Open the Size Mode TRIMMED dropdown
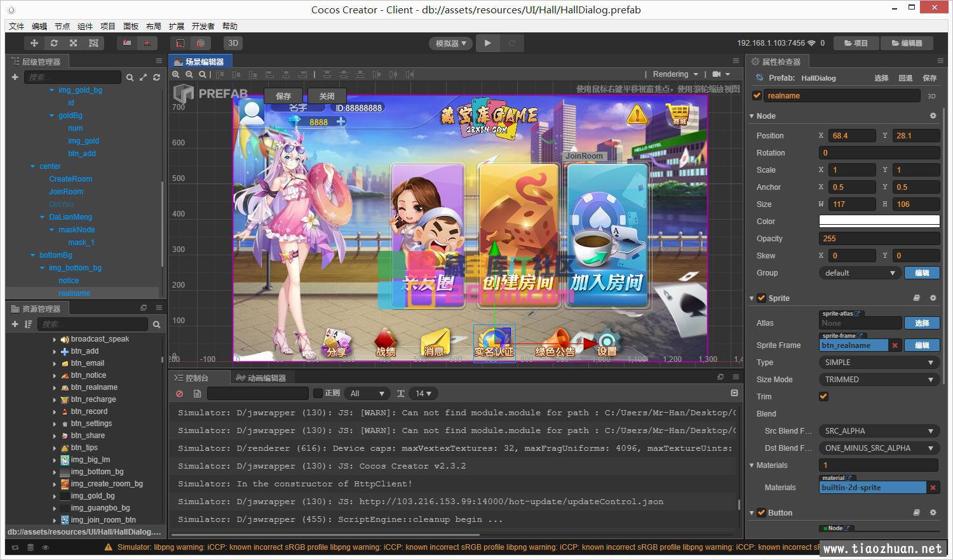Viewport: 953px width, 560px height. pyautogui.click(x=879, y=380)
